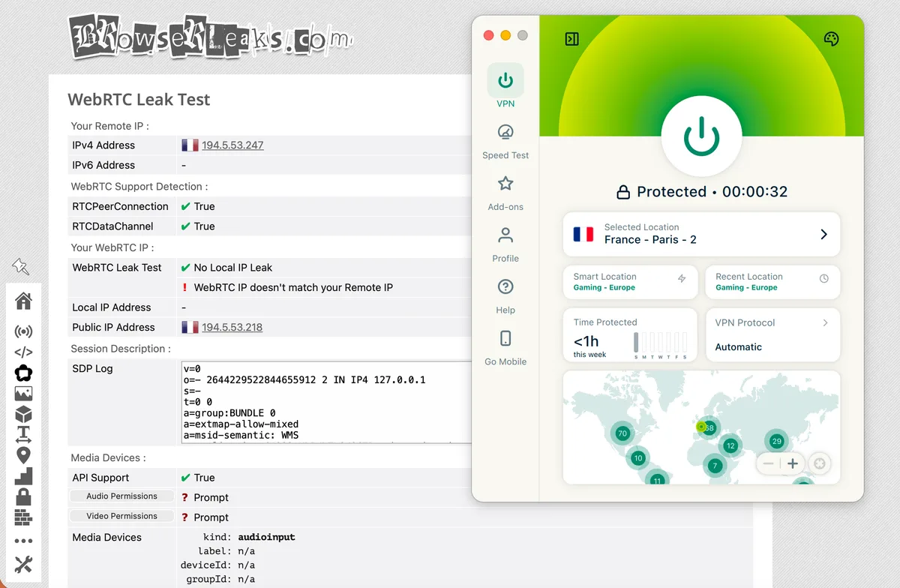Open the Go Mobile tab
Image resolution: width=900 pixels, height=588 pixels.
coord(505,348)
